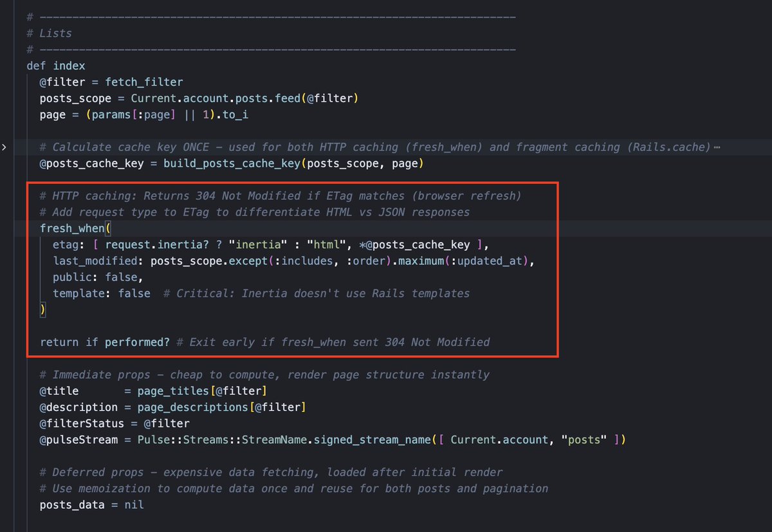Click the "def index" method definition
This screenshot has height=532, width=772.
click(x=56, y=66)
